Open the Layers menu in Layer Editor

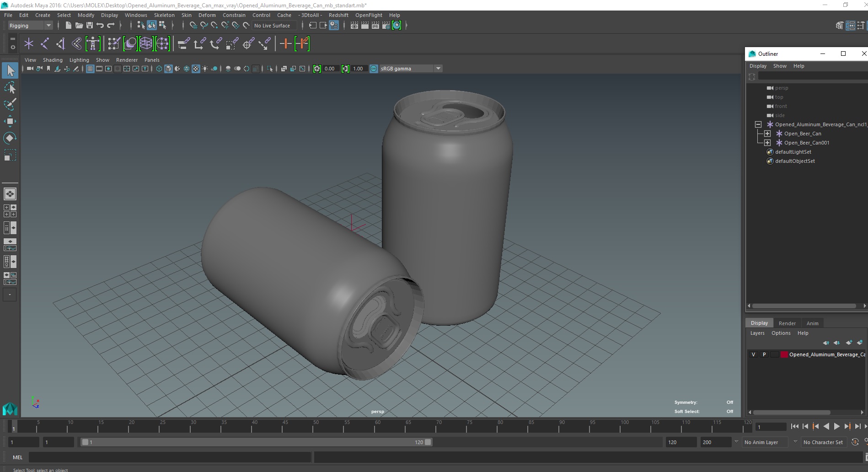tap(757, 333)
